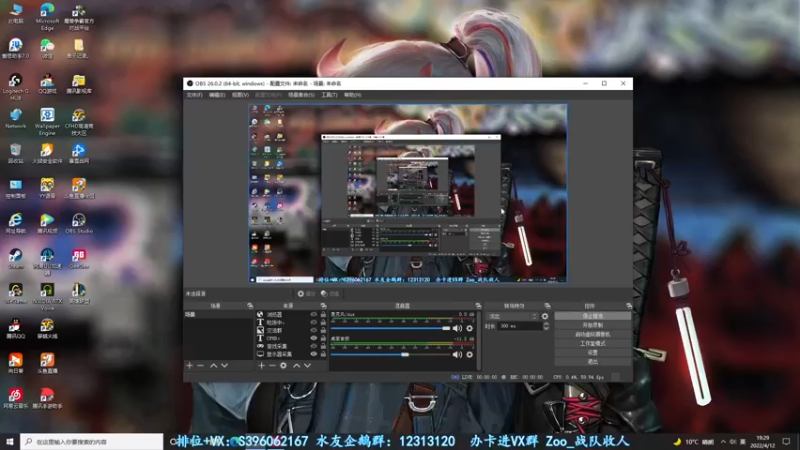Toggle visibility eye of 浏览器 source
800x450 pixels.
(x=314, y=315)
